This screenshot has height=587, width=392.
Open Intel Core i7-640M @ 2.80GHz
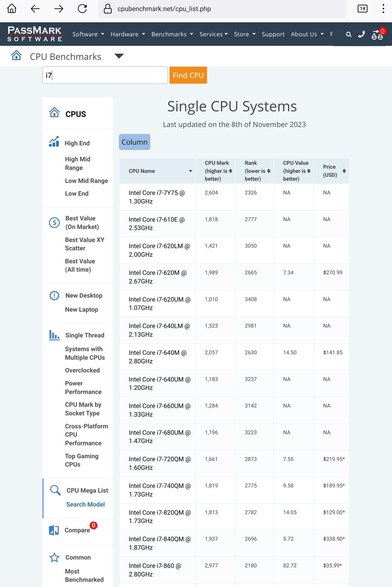(158, 357)
